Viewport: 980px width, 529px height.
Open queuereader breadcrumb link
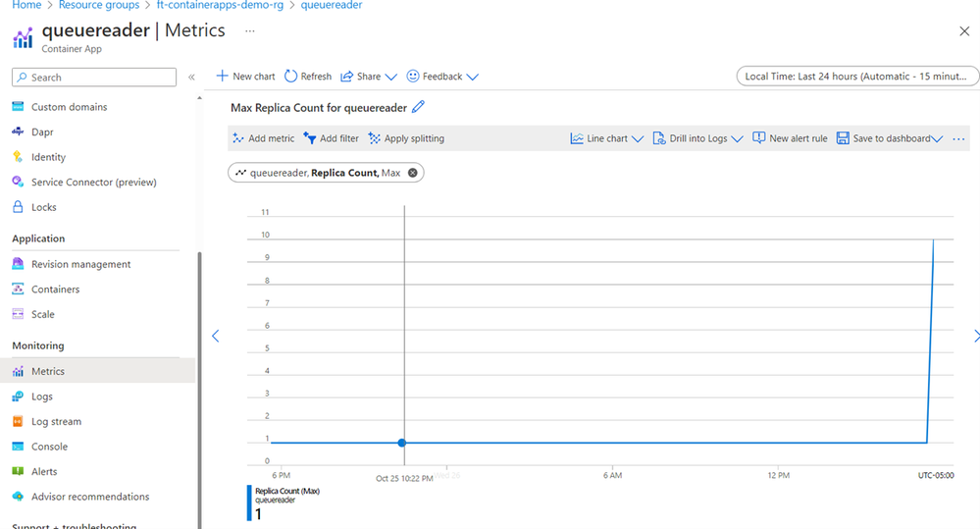coord(332,5)
